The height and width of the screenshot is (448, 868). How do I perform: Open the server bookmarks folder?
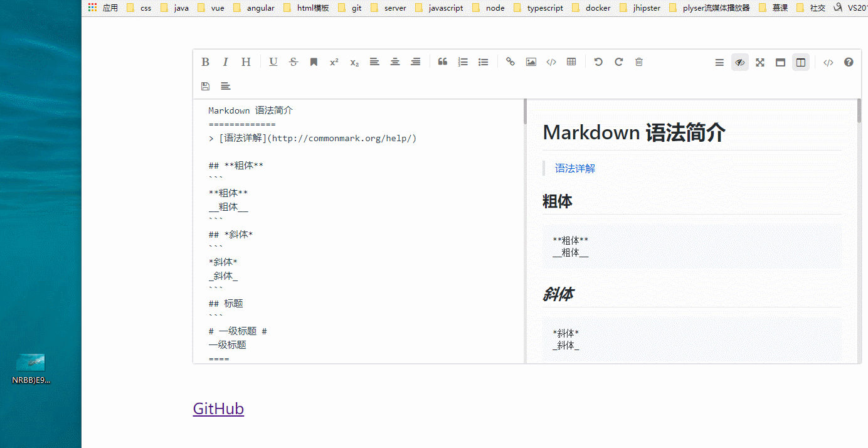388,8
